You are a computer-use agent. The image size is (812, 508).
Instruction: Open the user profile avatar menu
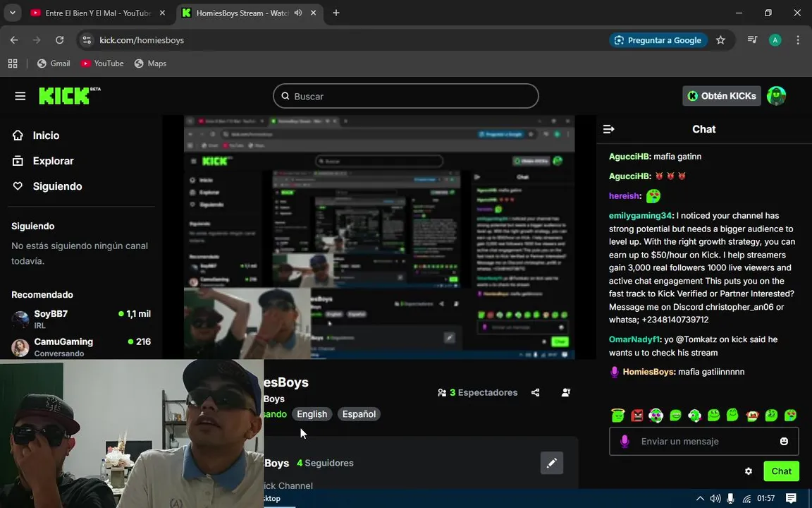776,96
